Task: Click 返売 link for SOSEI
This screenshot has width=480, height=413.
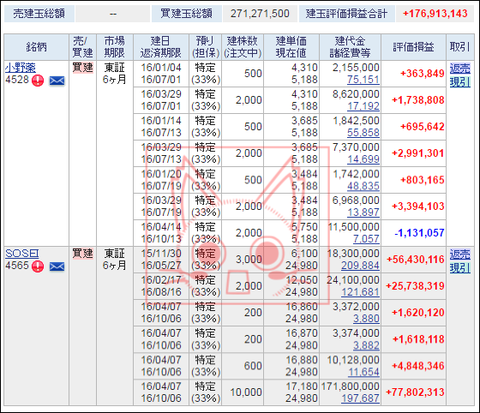Action: 460,255
